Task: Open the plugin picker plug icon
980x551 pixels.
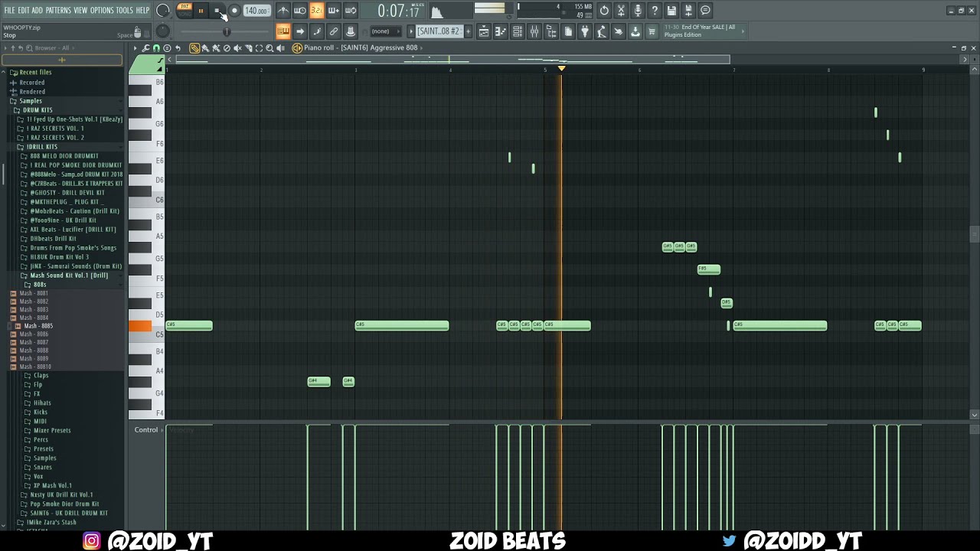Action: click(x=585, y=31)
